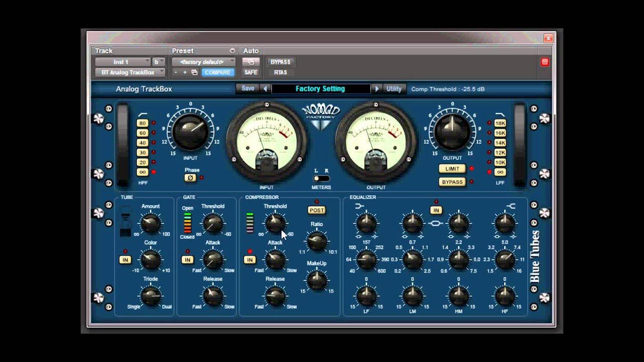644x362 pixels.
Task: Click the Input VU meter
Action: point(266,141)
